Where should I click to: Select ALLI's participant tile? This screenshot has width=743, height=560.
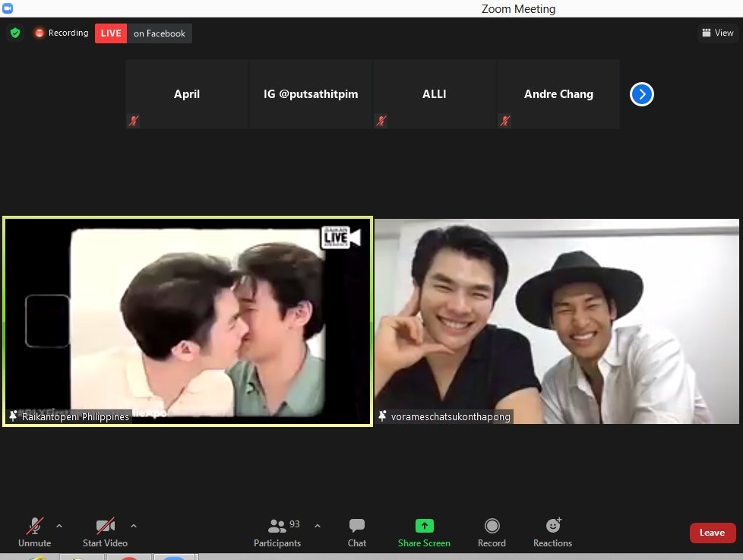pos(435,93)
